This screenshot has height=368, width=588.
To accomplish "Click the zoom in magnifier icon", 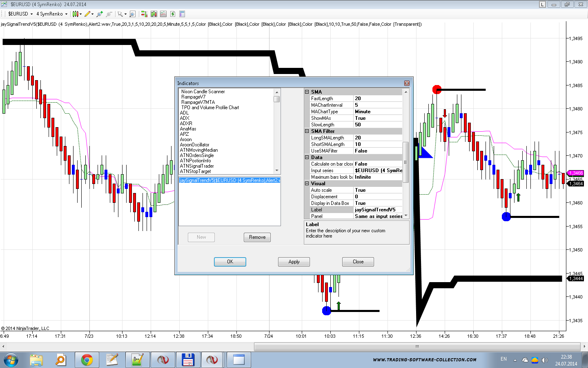I will pos(99,14).
